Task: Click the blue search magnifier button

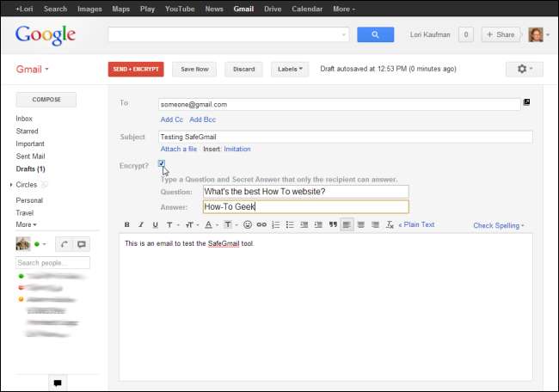Action: tap(375, 34)
